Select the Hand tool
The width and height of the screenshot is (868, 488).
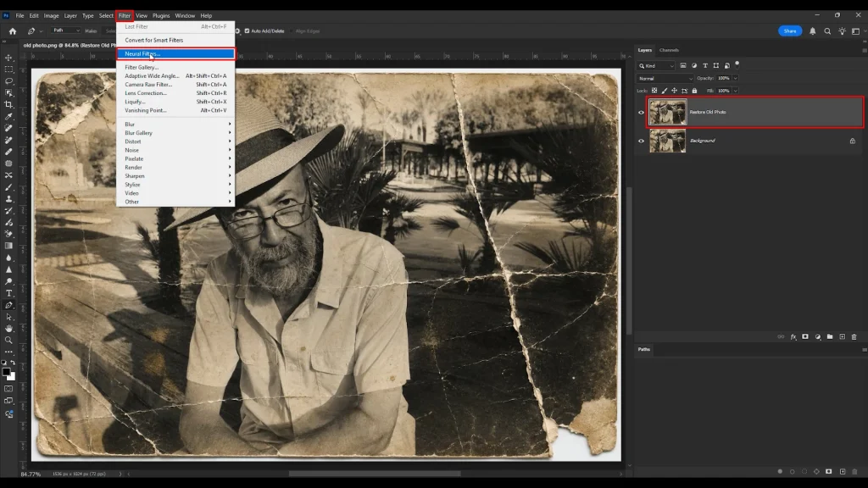(x=8, y=329)
